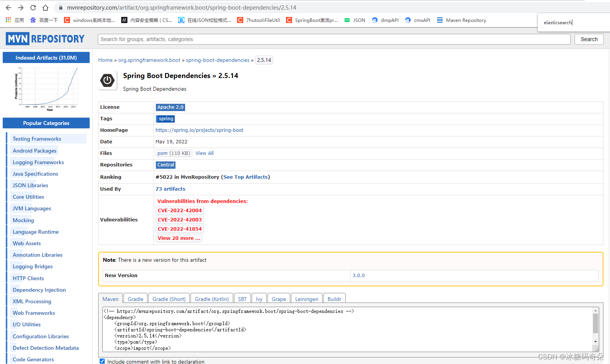Click the Indexed Artifacts (31.0M) header
The image size is (610, 364).
(x=46, y=58)
